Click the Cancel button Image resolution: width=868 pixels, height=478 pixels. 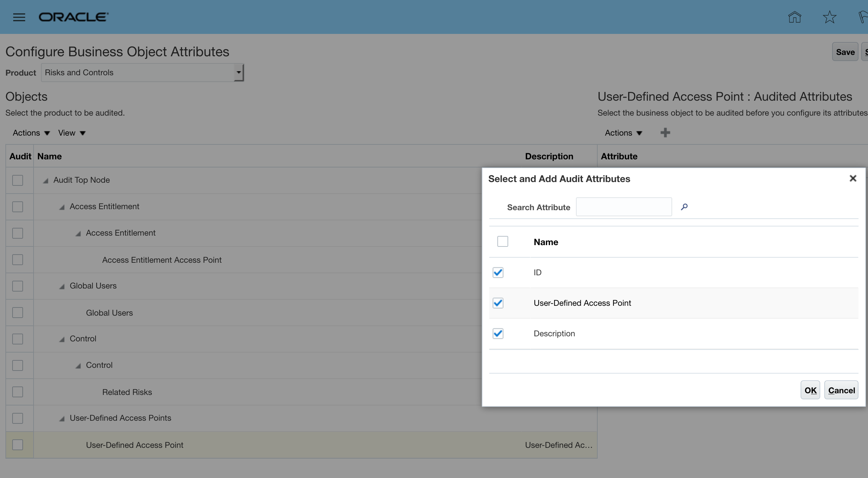point(841,390)
